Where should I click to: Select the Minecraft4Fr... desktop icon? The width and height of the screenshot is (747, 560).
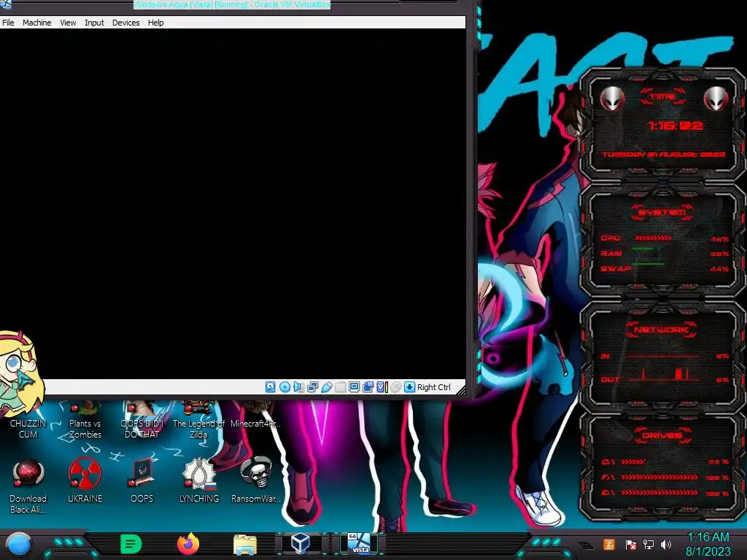(255, 414)
